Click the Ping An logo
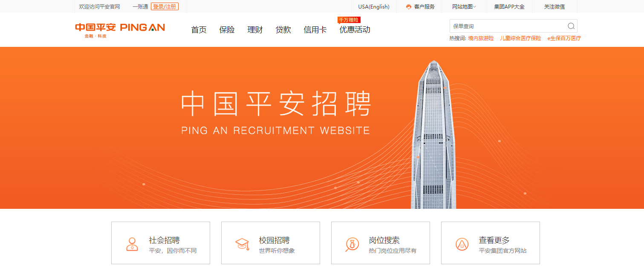 pos(120,30)
